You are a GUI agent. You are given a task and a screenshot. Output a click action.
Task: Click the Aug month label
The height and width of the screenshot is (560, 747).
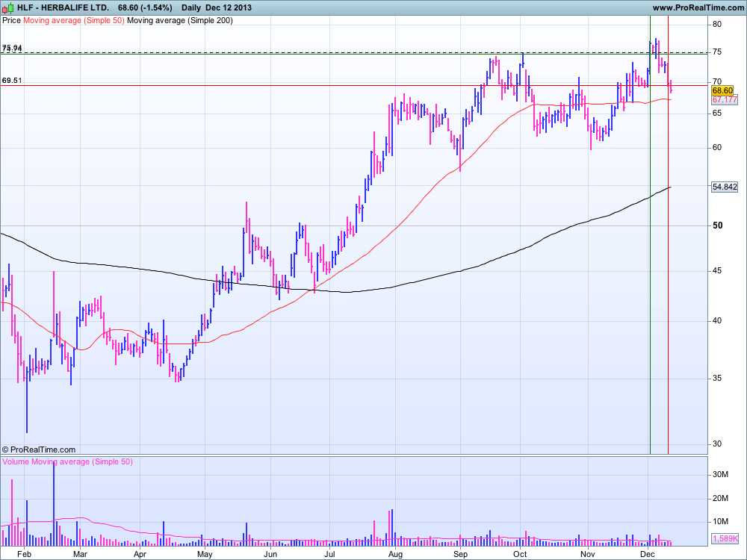click(x=395, y=554)
